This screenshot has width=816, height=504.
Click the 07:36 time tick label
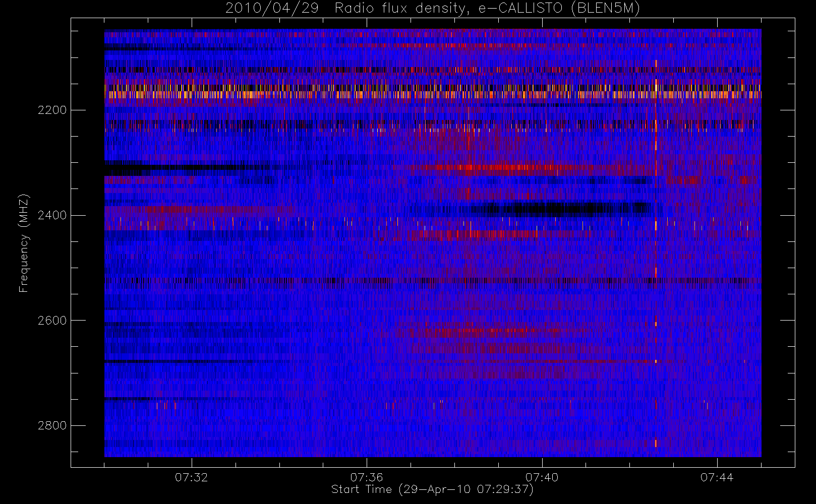(367, 477)
